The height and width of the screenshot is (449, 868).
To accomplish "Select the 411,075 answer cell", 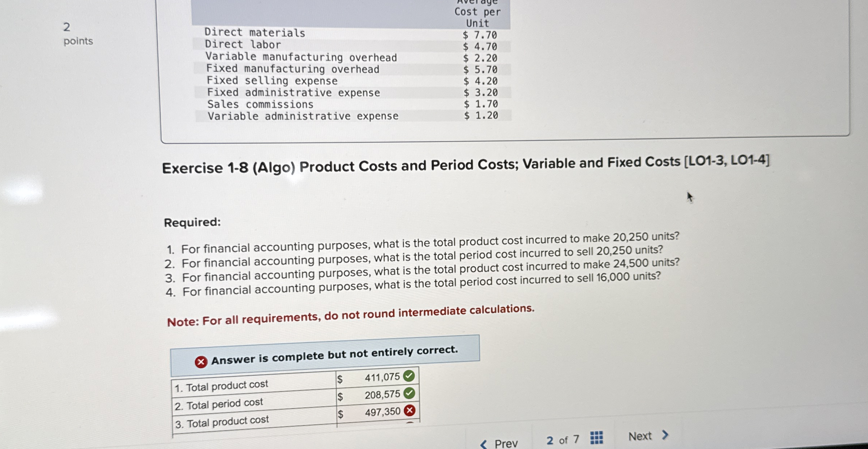I will 382,377.
